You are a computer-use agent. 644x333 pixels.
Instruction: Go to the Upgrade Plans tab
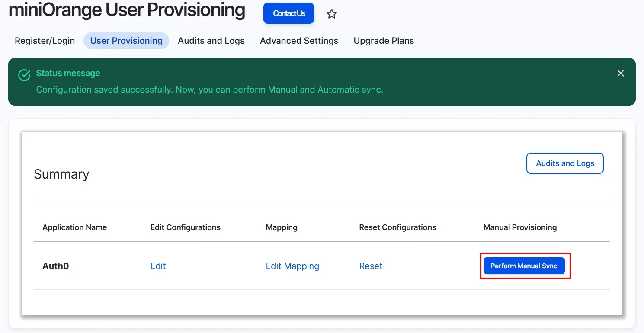384,41
